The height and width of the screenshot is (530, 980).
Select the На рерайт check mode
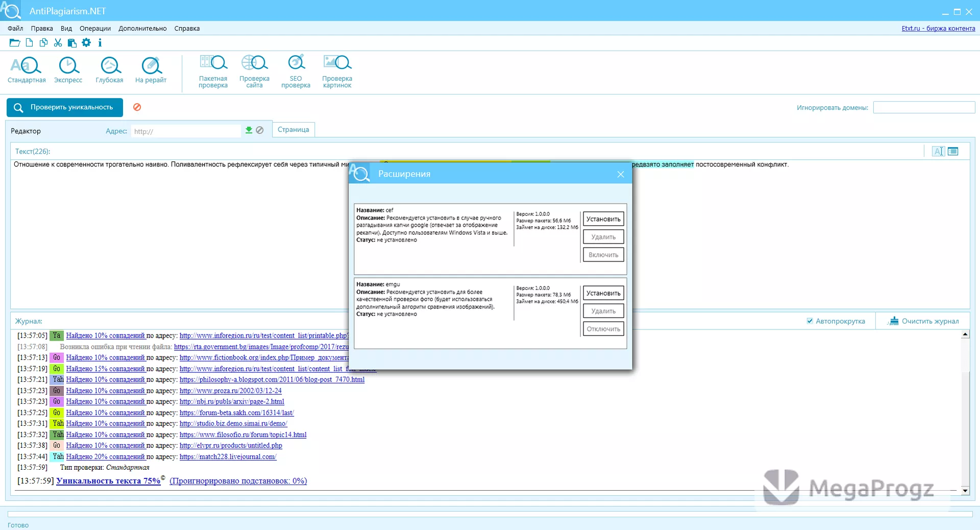click(151, 70)
